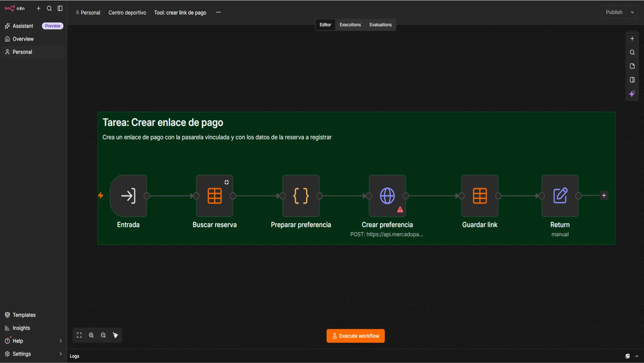
Task: Open Overview in the sidebar
Action: [x=34, y=39]
